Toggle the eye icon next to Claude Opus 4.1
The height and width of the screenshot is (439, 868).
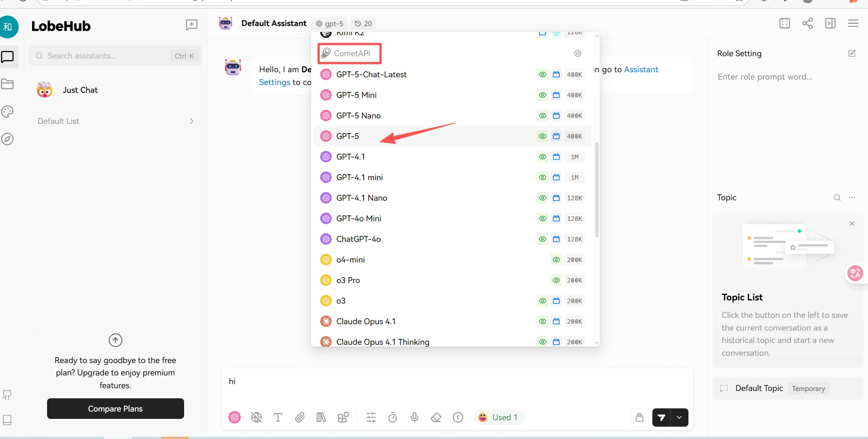[x=542, y=321]
